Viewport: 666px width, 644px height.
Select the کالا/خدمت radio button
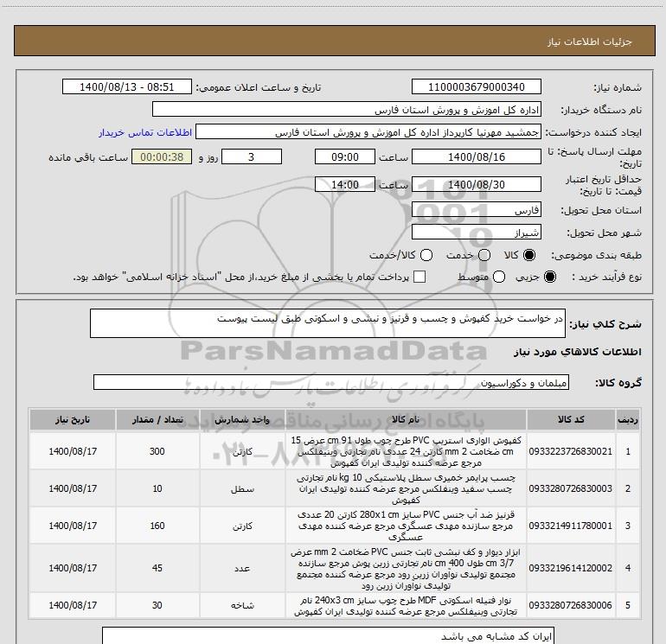click(x=426, y=255)
